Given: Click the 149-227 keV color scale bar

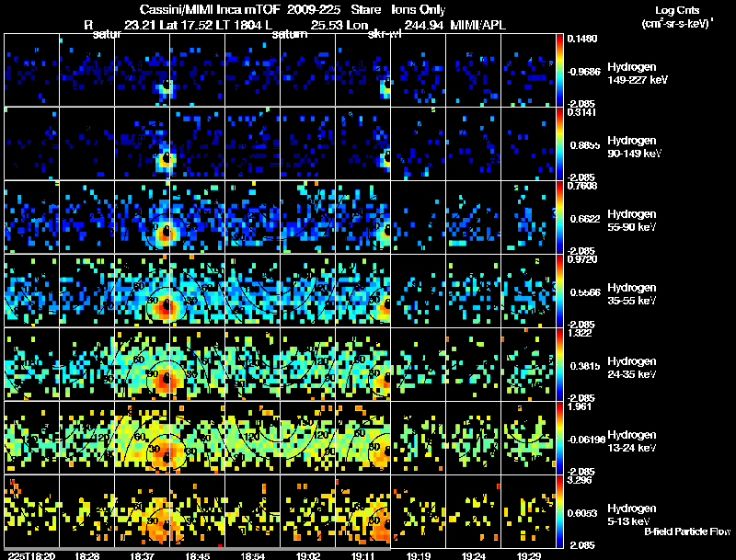Looking at the screenshot, I should tap(559, 70).
